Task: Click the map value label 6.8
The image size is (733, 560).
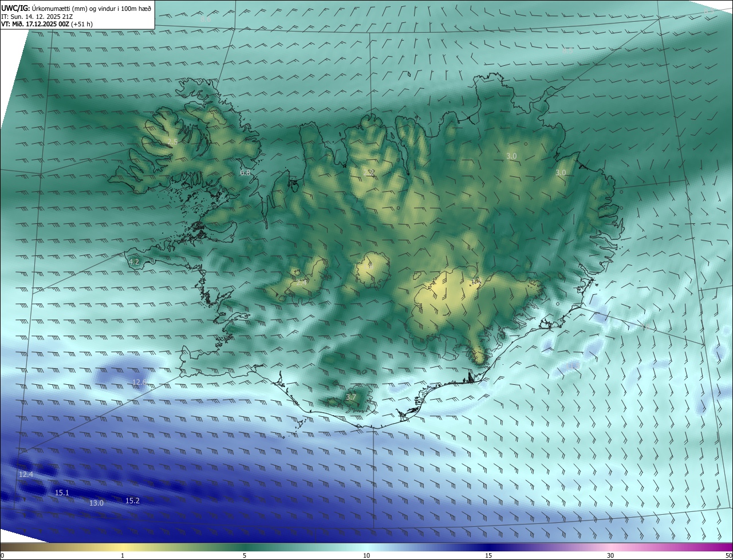Action: [x=245, y=172]
